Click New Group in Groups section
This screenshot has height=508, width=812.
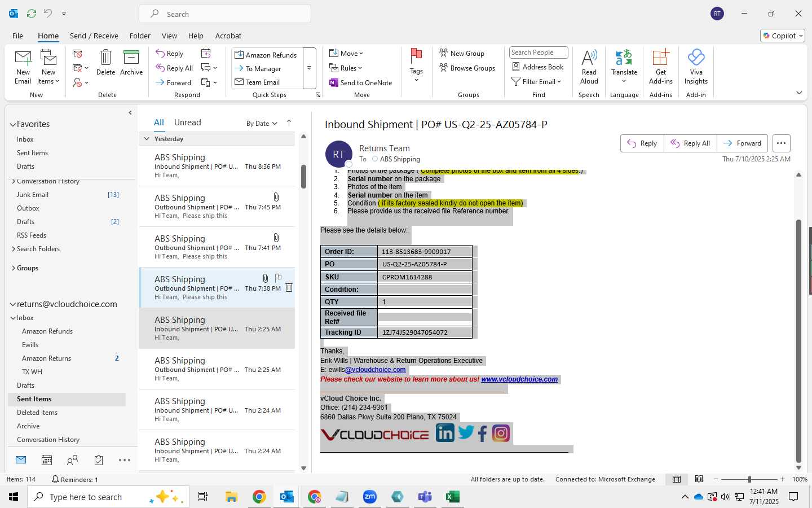click(462, 54)
